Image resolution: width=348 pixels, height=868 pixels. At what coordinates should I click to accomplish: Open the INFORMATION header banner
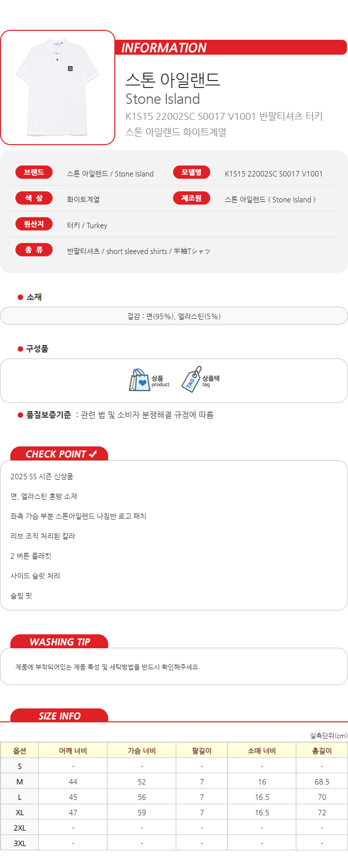tap(231, 47)
